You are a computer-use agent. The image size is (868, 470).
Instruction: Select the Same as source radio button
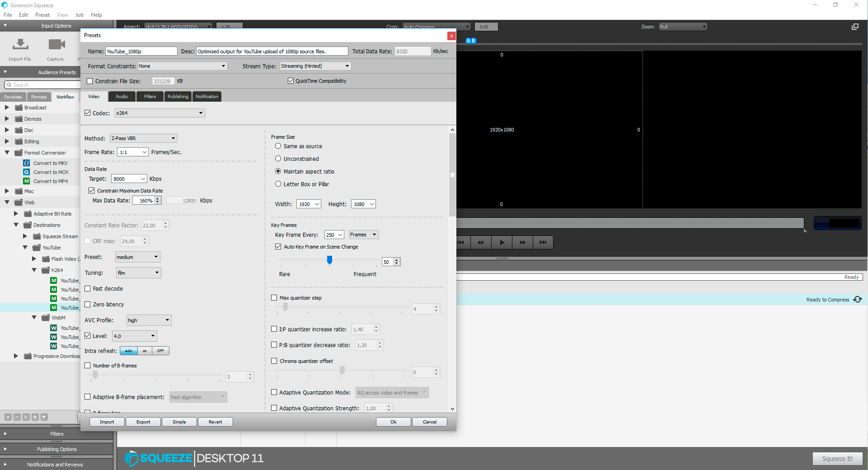(x=278, y=146)
